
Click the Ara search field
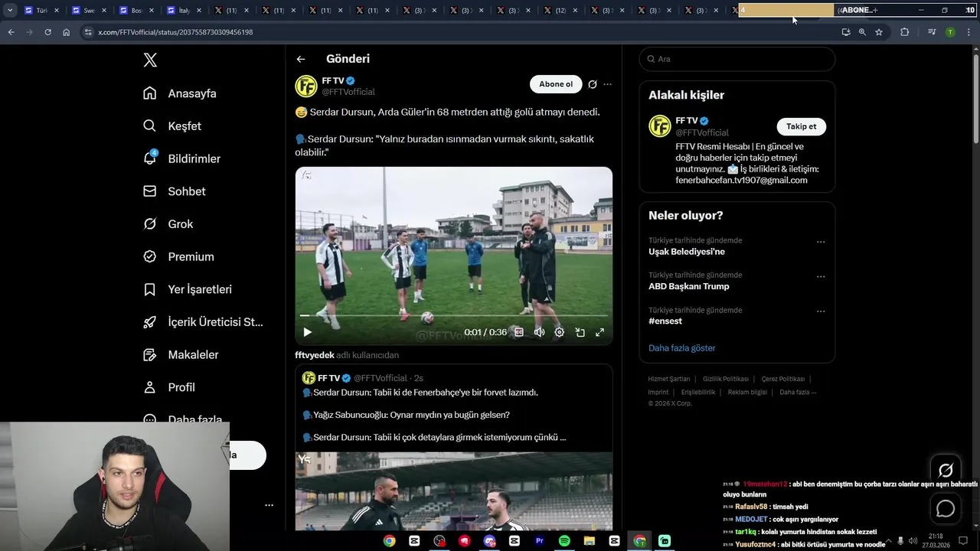click(x=737, y=59)
